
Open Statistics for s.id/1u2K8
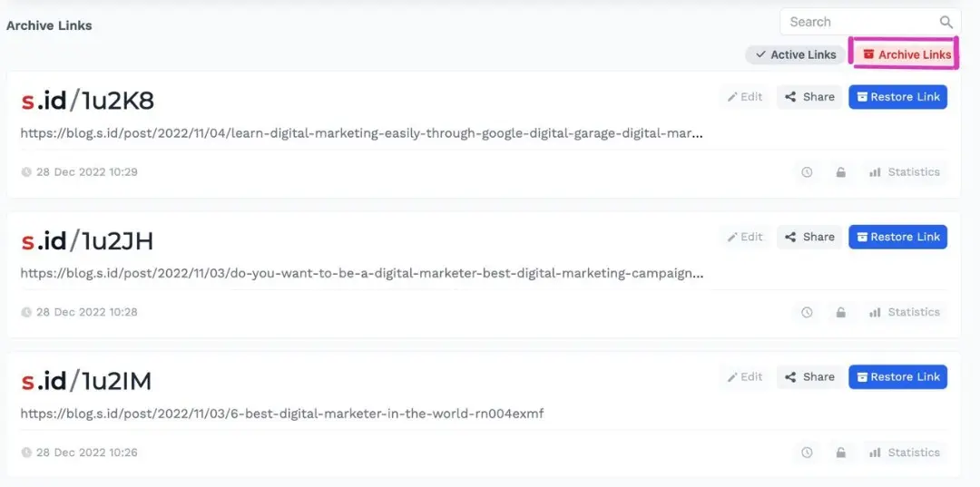(x=905, y=172)
